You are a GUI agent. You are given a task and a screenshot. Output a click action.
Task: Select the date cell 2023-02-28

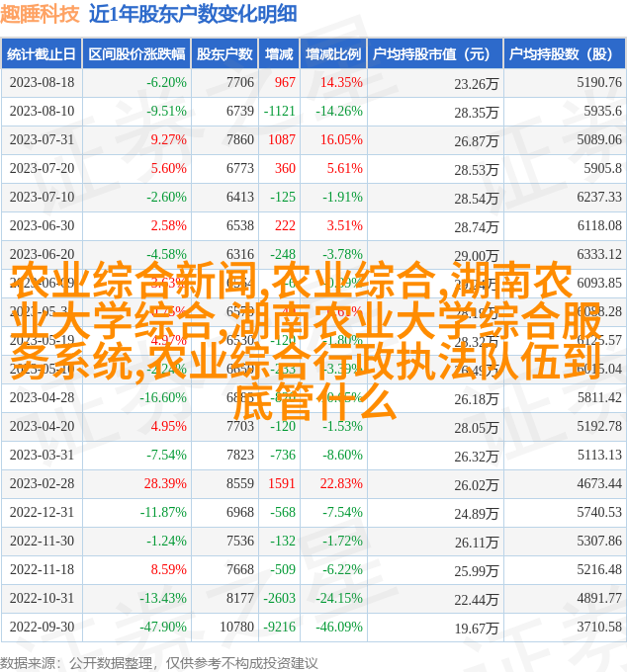pyautogui.click(x=42, y=483)
